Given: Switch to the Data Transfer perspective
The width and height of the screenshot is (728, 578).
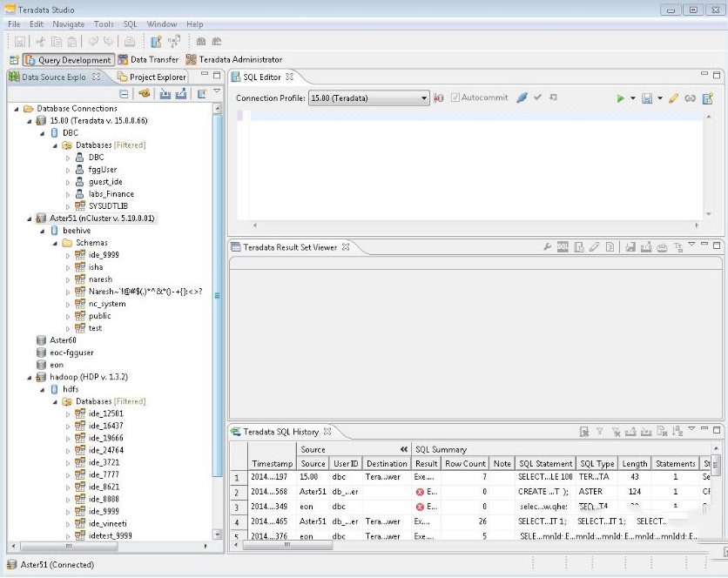Looking at the screenshot, I should [149, 60].
